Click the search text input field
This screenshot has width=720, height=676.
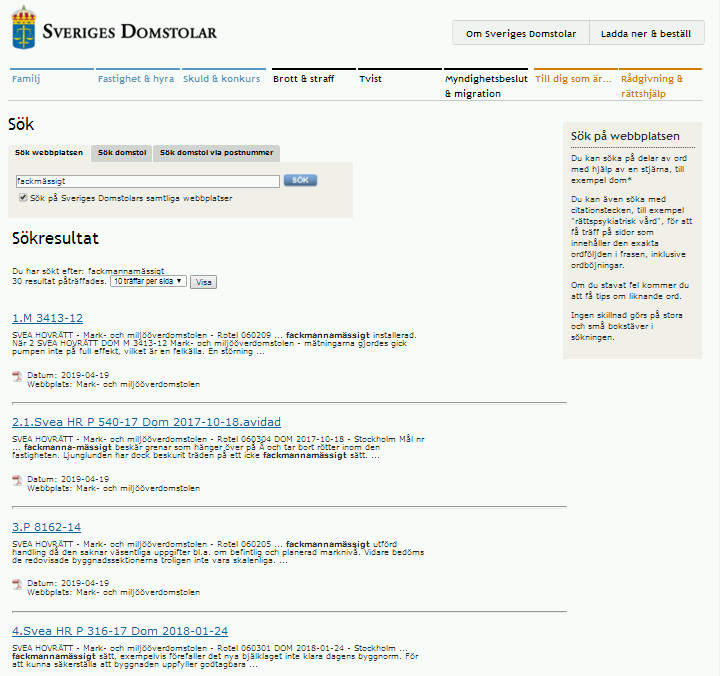click(x=146, y=181)
